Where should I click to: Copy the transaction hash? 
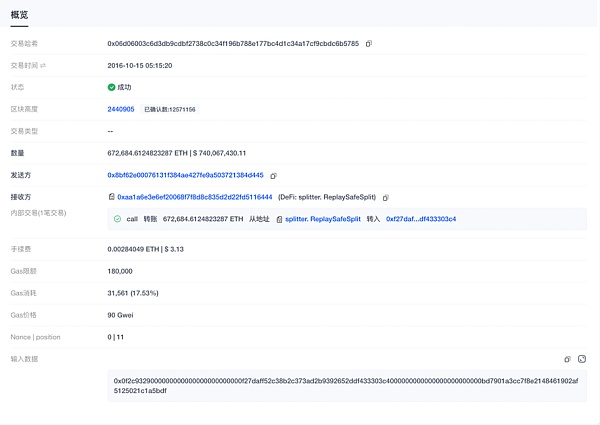(x=368, y=44)
